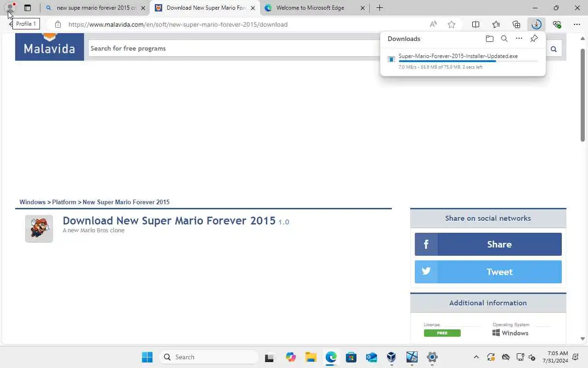Viewport: 588px width, 368px height.
Task: Switch to the Download New Super Mario tab
Action: [206, 8]
